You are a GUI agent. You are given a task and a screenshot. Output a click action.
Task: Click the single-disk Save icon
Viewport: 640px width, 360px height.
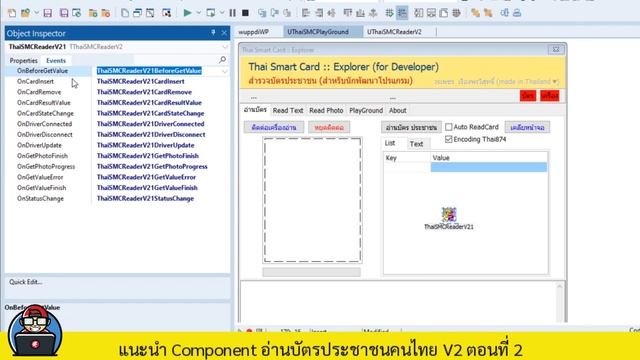tap(48, 13)
